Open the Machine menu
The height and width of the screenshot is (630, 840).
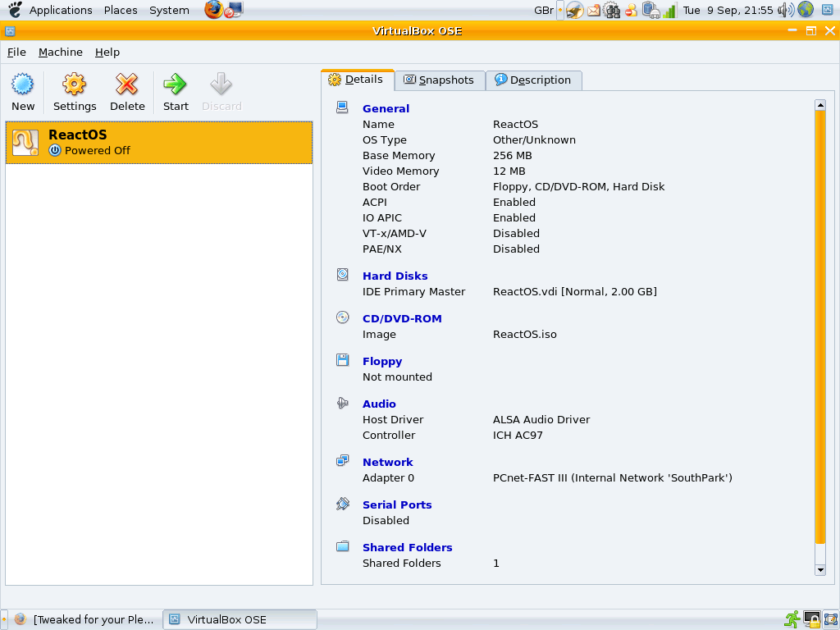pos(60,52)
